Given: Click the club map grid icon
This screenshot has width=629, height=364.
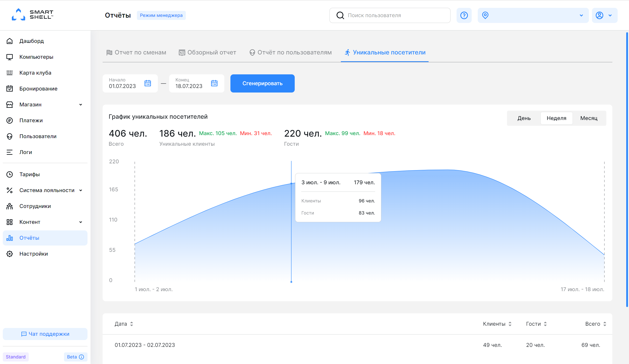Looking at the screenshot, I should (x=10, y=73).
